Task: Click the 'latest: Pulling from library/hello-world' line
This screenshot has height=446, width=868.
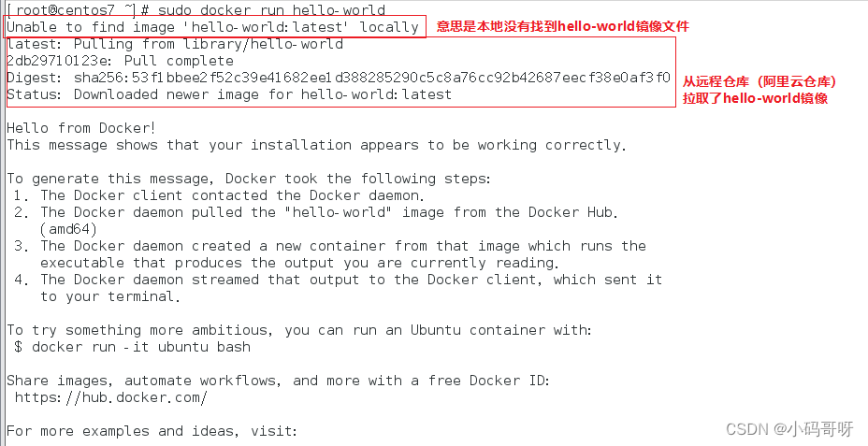Action: (175, 44)
